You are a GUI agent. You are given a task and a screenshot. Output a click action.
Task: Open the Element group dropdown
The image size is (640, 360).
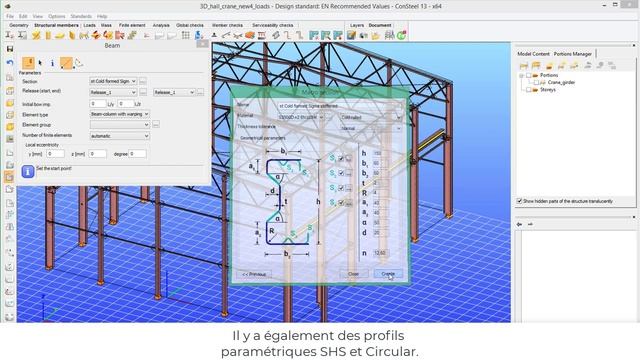120,124
